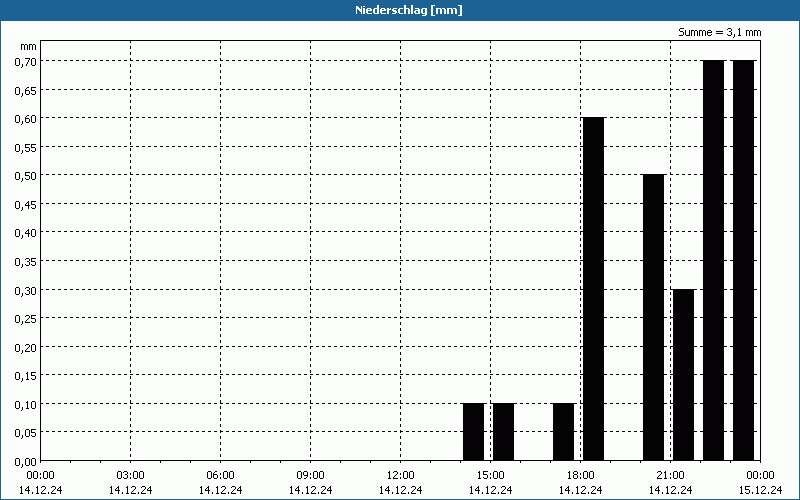This screenshot has width=800, height=500.
Task: Click the 06:00 time axis label
Action: pos(220,476)
